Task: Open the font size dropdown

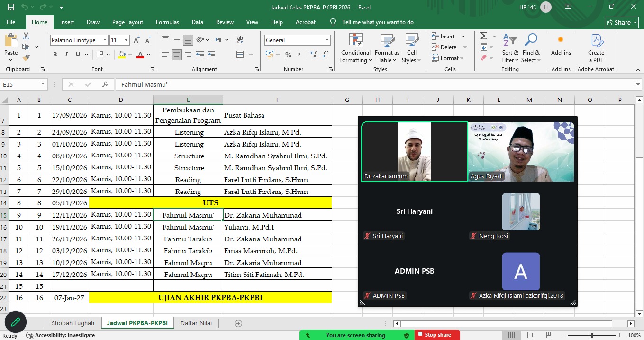Action: tap(127, 40)
